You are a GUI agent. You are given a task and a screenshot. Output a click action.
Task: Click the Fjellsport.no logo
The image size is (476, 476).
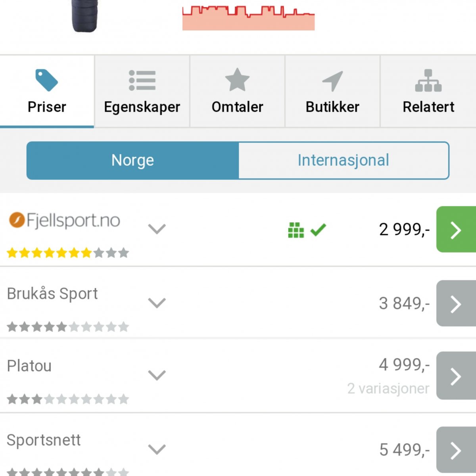[65, 220]
